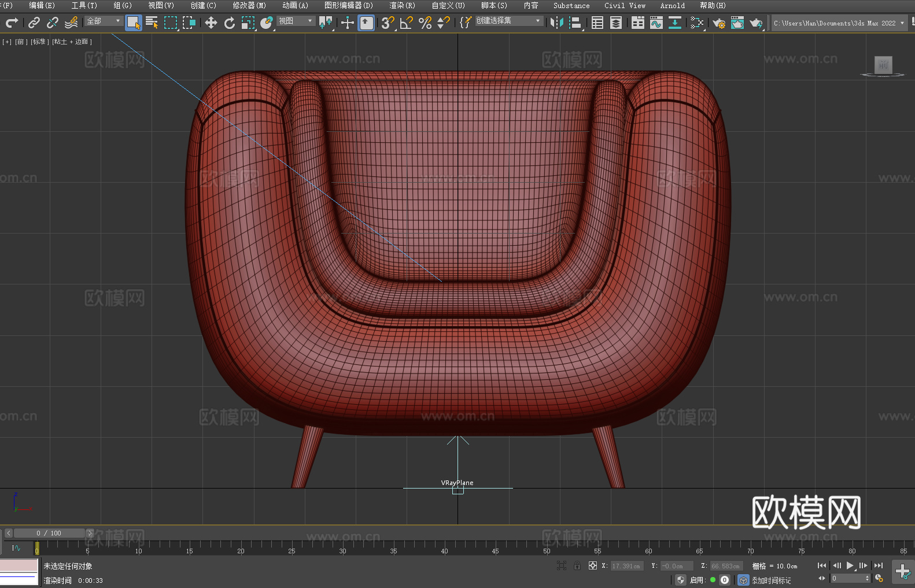Open the 视图(V) menu
This screenshot has width=915, height=588.
(x=161, y=5)
